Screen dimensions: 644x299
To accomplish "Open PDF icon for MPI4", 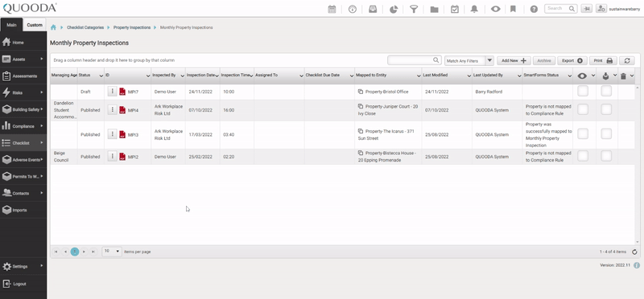I will click(x=122, y=110).
